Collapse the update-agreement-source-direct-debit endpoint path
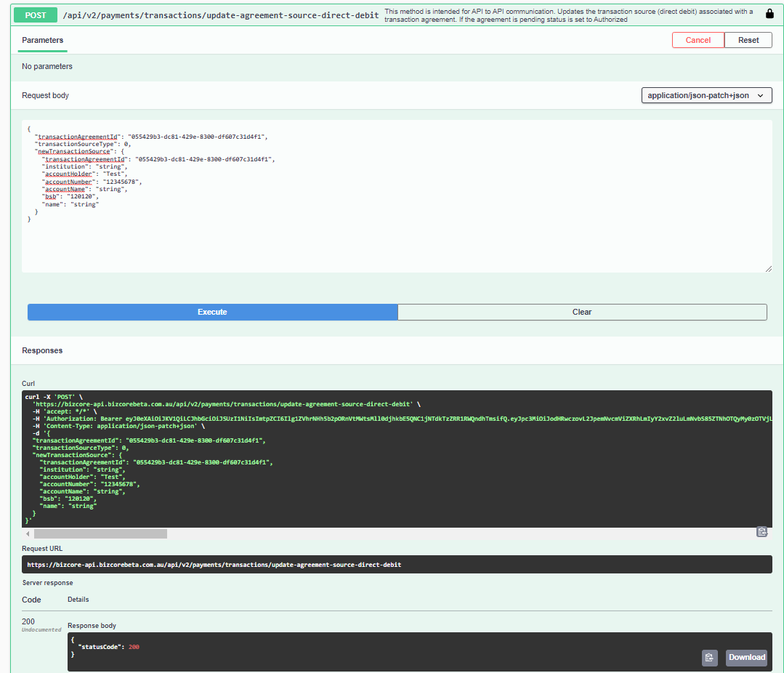 point(220,15)
